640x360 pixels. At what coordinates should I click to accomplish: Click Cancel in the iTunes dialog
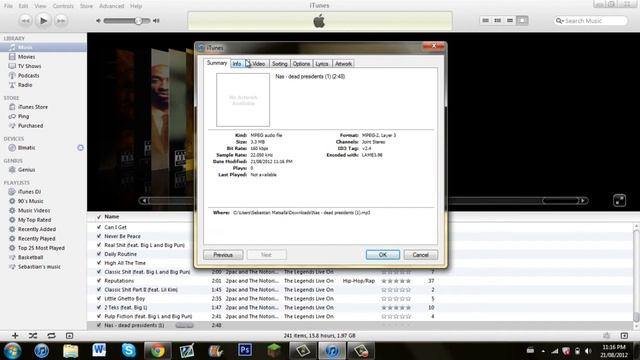[x=420, y=255]
